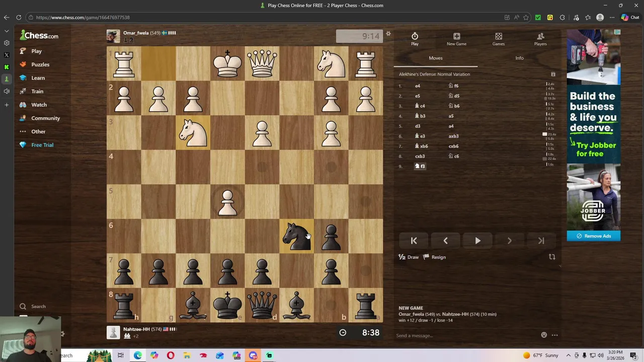Open the Games grid icon tab
Image resolution: width=644 pixels, height=362 pixels.
click(499, 39)
